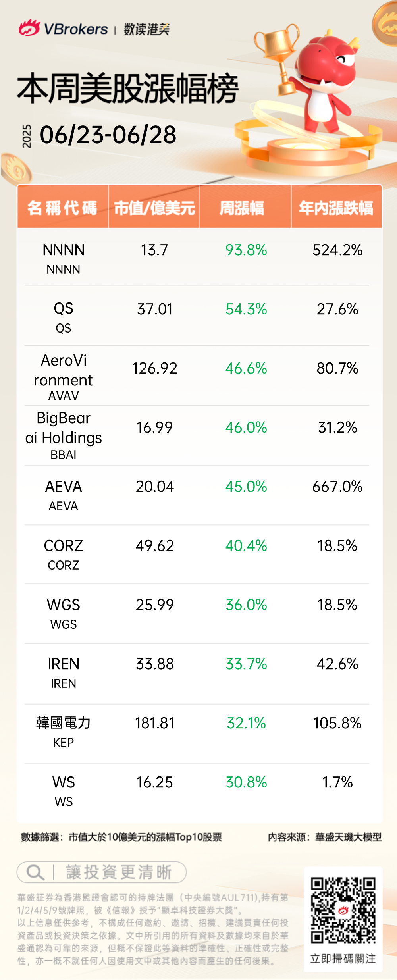Click the 立即掃碼關注 label
Image resolution: width=397 pixels, height=980 pixels.
pos(343,959)
